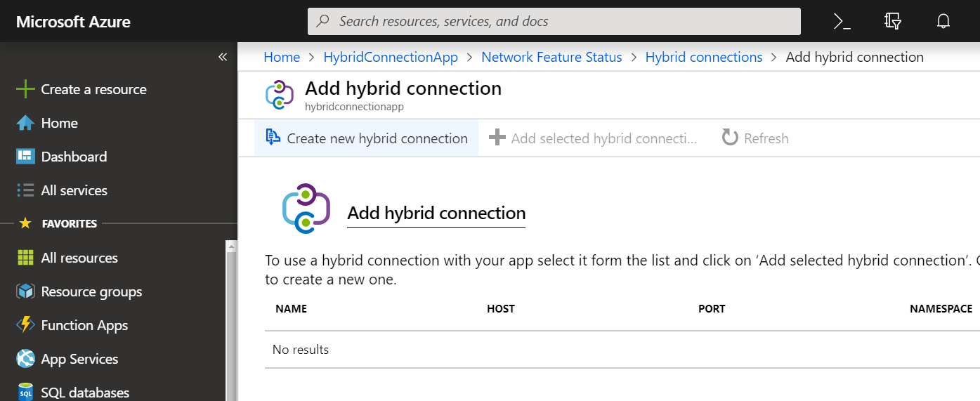The image size is (980, 401).
Task: Collapse the left sidebar with double chevron
Action: click(223, 57)
